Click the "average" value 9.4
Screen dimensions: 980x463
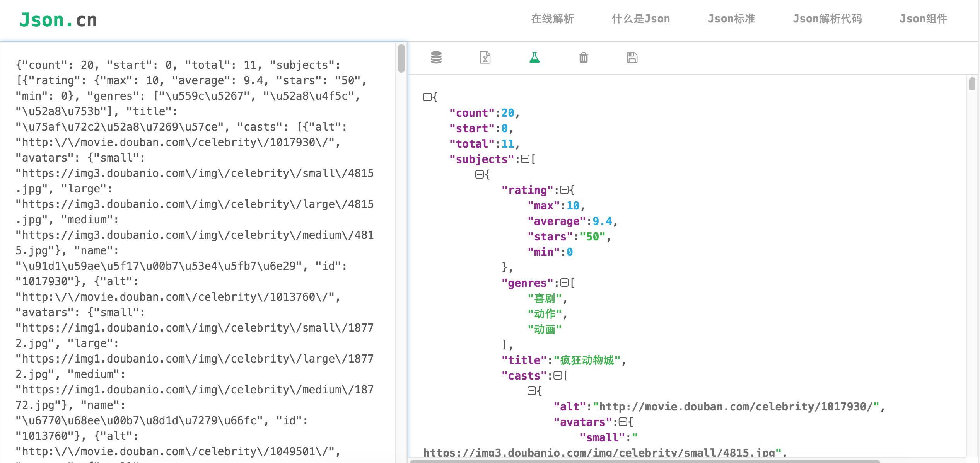click(x=602, y=221)
